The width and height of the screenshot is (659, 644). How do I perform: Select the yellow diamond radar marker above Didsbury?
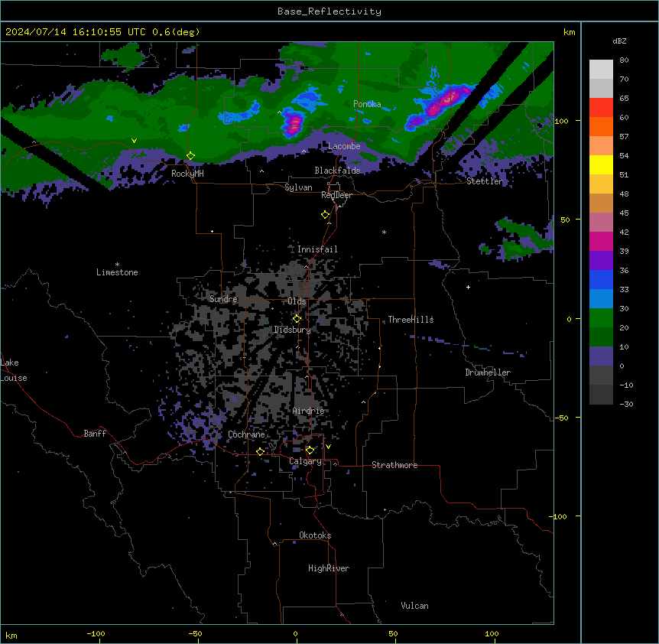tap(297, 319)
